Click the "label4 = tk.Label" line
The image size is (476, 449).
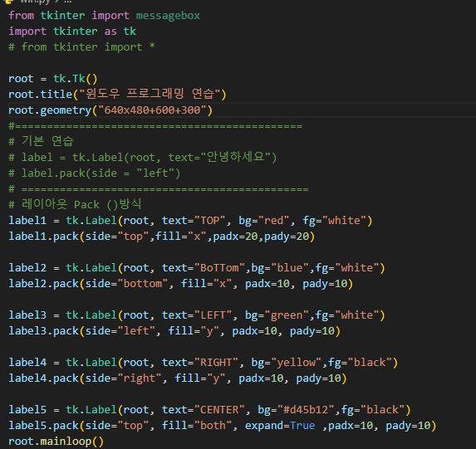pyautogui.click(x=203, y=363)
